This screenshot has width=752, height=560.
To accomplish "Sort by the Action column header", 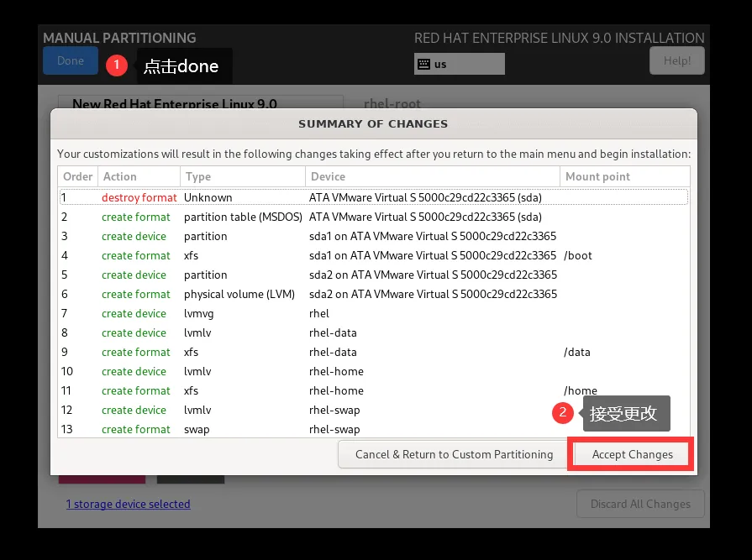I will point(139,177).
